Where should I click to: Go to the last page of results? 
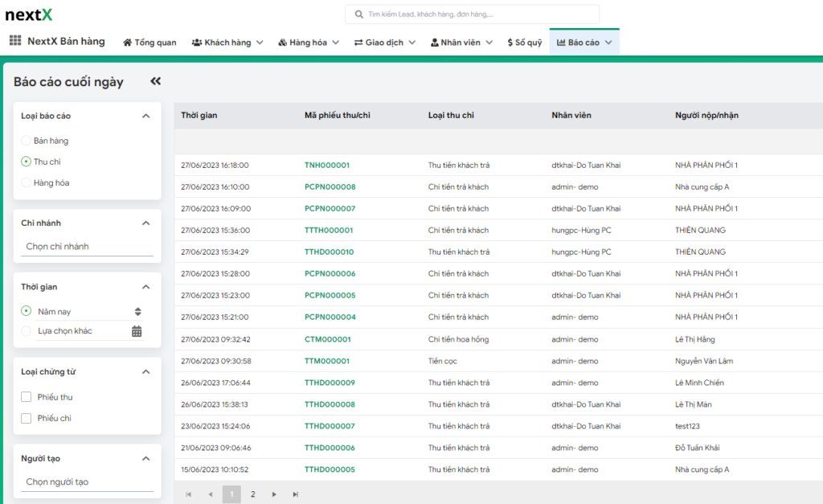295,494
